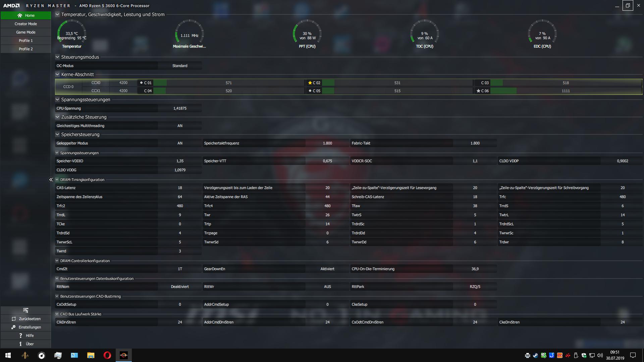
Task: Click the Temperatur gauge
Action: click(71, 34)
